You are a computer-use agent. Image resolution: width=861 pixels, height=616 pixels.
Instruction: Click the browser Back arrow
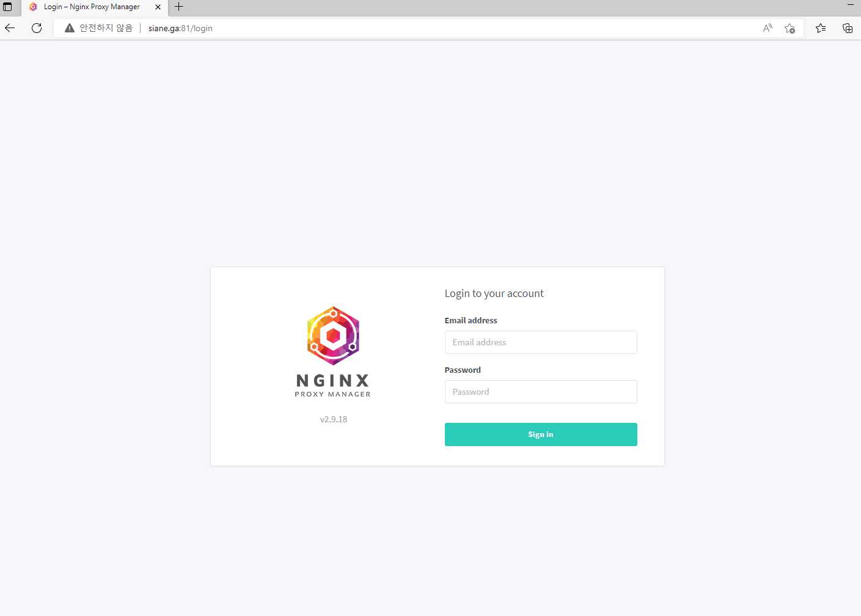10,28
